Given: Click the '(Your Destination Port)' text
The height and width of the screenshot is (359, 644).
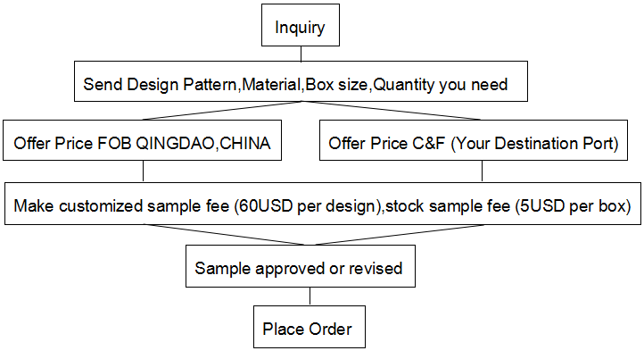Looking at the screenshot, I should [x=535, y=144].
